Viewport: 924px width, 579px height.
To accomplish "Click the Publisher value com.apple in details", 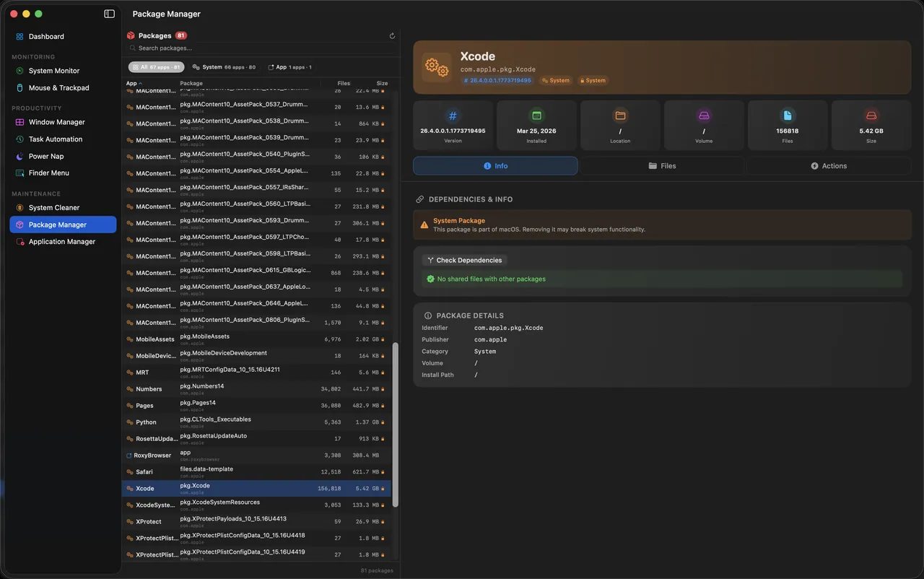I will tap(490, 339).
